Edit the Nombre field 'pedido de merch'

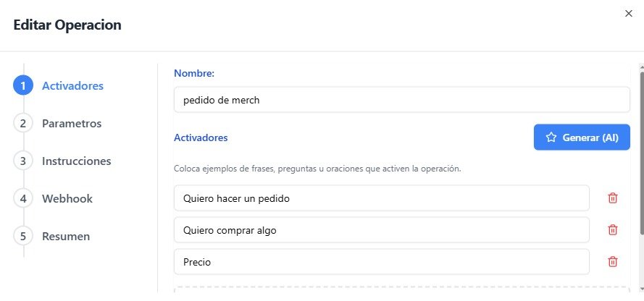coord(401,100)
